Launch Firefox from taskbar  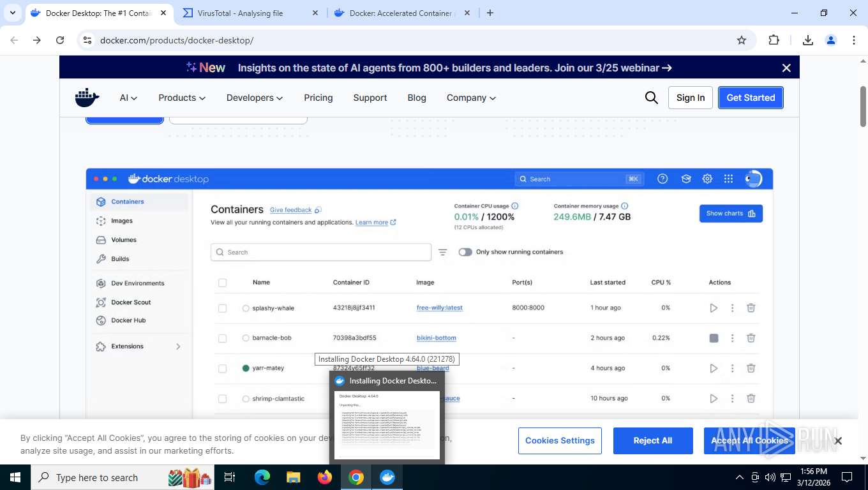click(325, 477)
